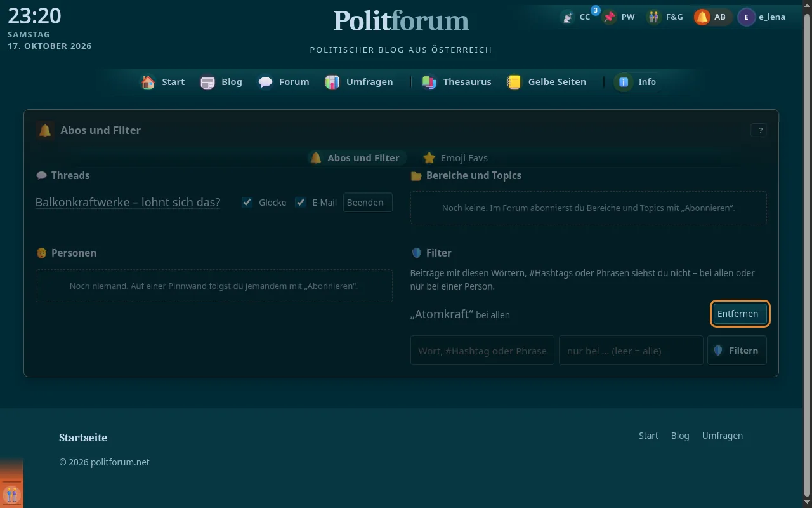Click the Info icon in navigation

(x=624, y=82)
